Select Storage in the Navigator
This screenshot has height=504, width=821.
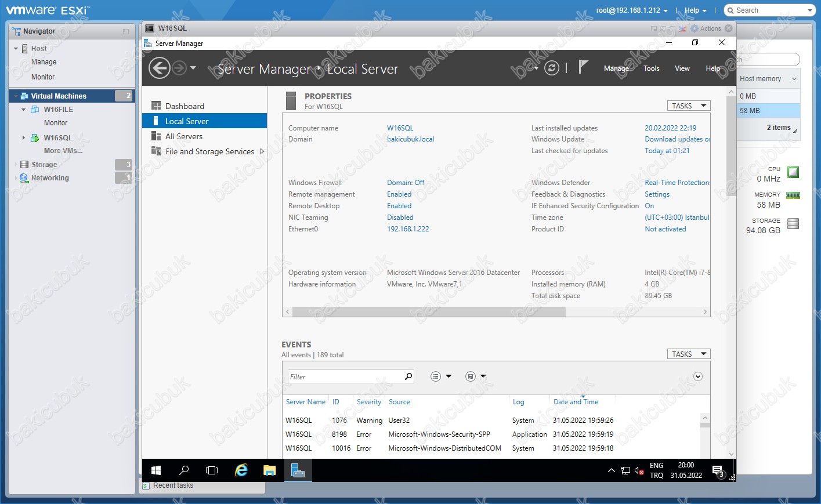click(44, 165)
